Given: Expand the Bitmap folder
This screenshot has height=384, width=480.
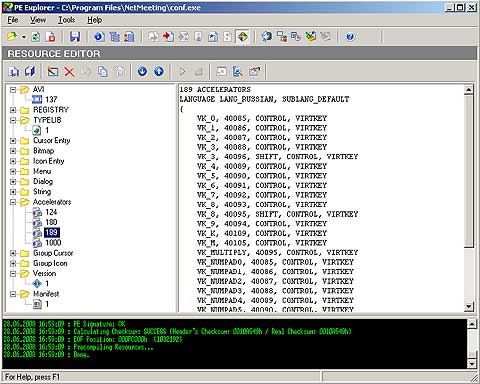Looking at the screenshot, I should pyautogui.click(x=13, y=151).
